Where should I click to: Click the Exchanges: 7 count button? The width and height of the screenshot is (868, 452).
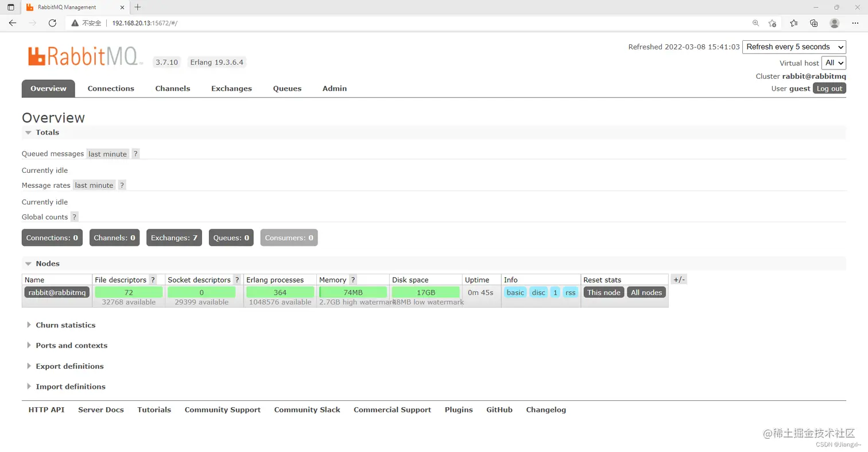174,238
